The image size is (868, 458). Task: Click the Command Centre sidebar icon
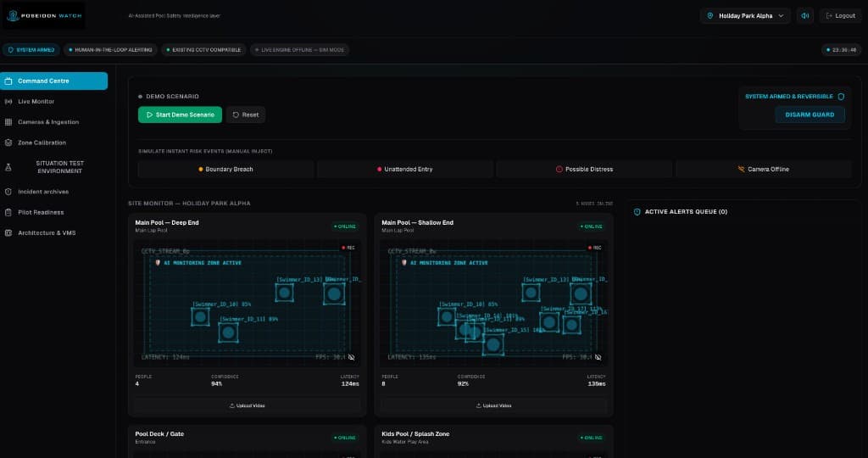pos(8,81)
